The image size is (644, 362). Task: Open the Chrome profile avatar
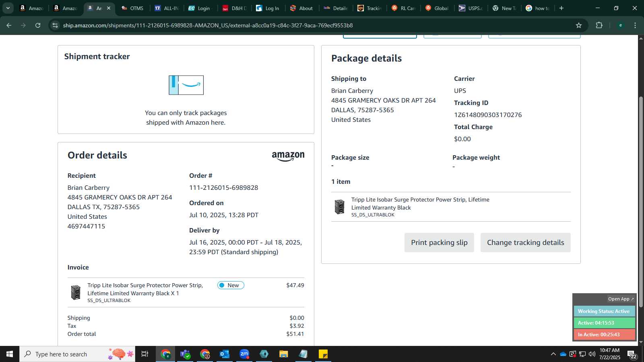pos(621,25)
